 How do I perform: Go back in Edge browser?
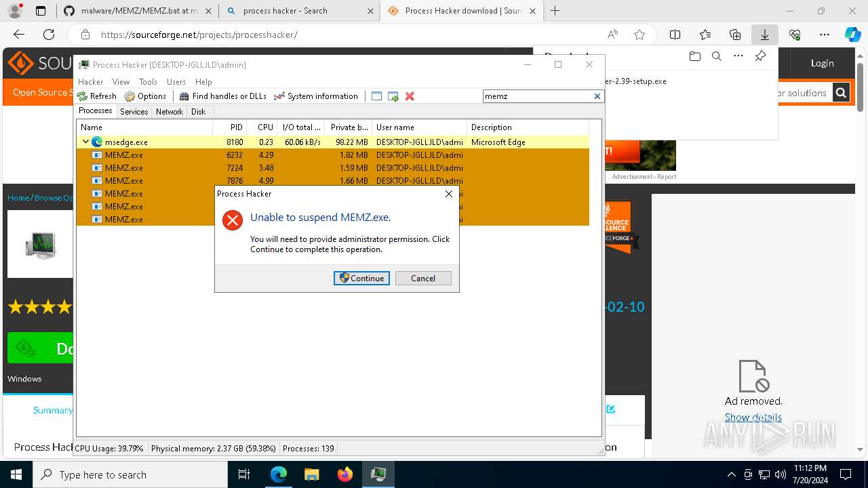click(x=19, y=35)
